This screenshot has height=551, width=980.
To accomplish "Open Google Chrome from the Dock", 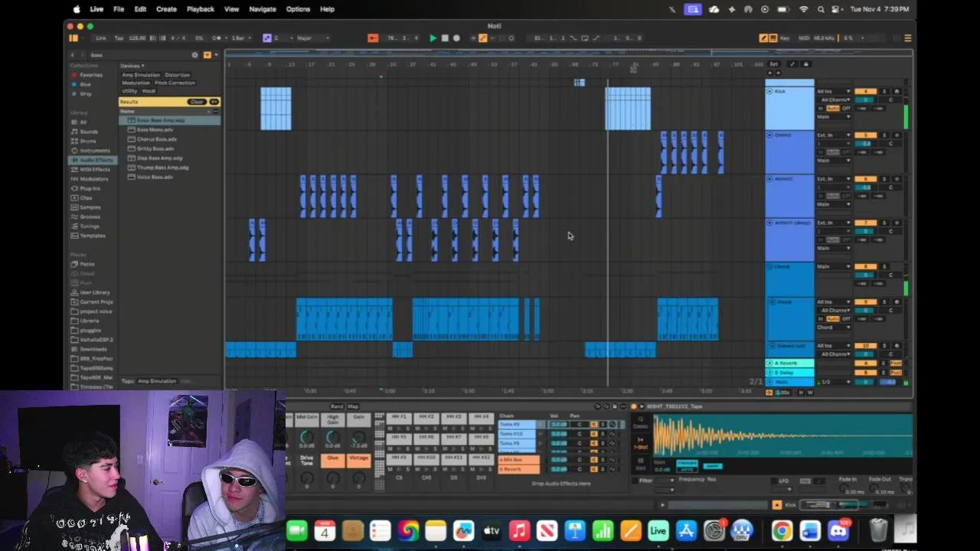I will pos(782,530).
